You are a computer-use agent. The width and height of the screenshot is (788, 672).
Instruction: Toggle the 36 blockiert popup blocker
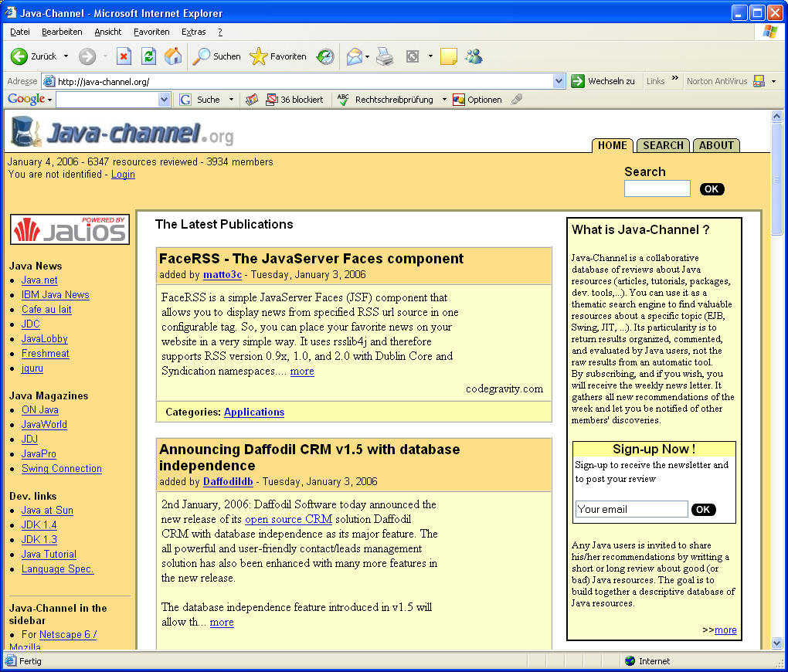click(294, 100)
